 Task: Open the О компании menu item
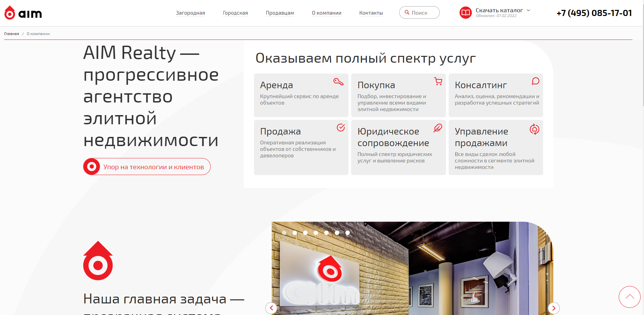(x=327, y=13)
